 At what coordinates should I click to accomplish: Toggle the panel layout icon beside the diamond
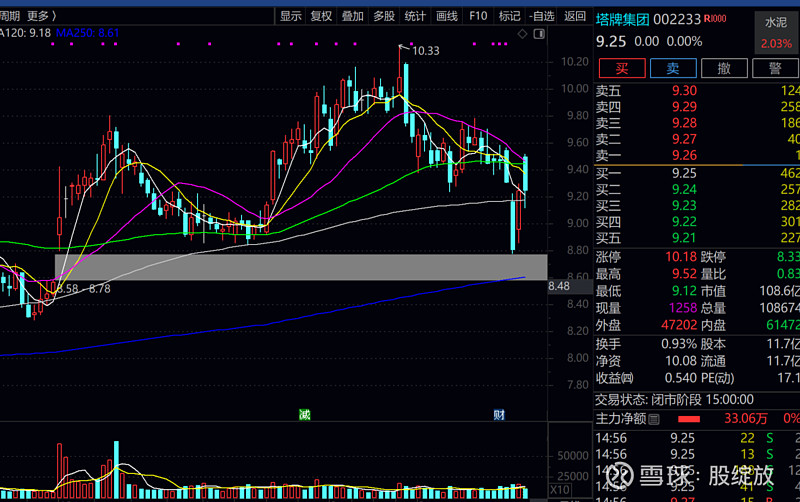click(x=539, y=34)
